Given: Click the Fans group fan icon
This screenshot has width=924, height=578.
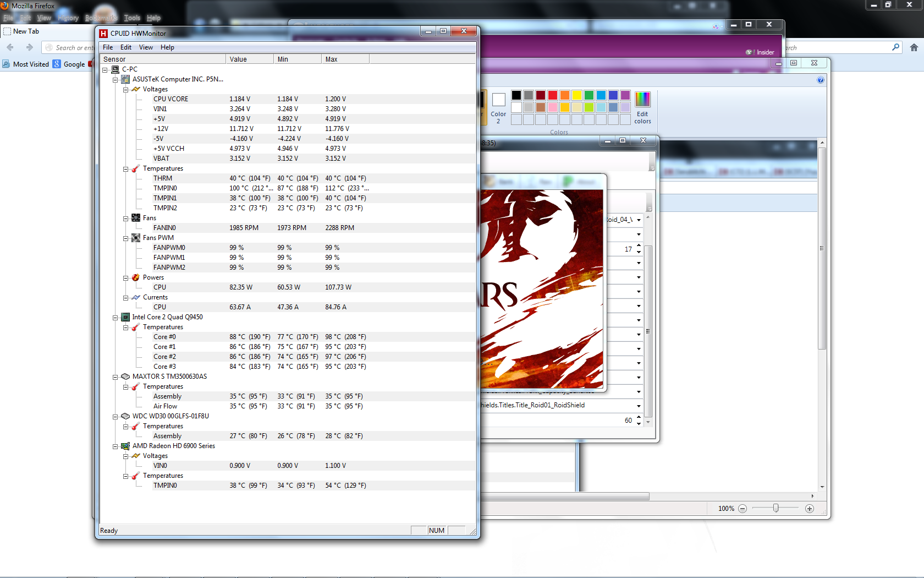Looking at the screenshot, I should [136, 218].
